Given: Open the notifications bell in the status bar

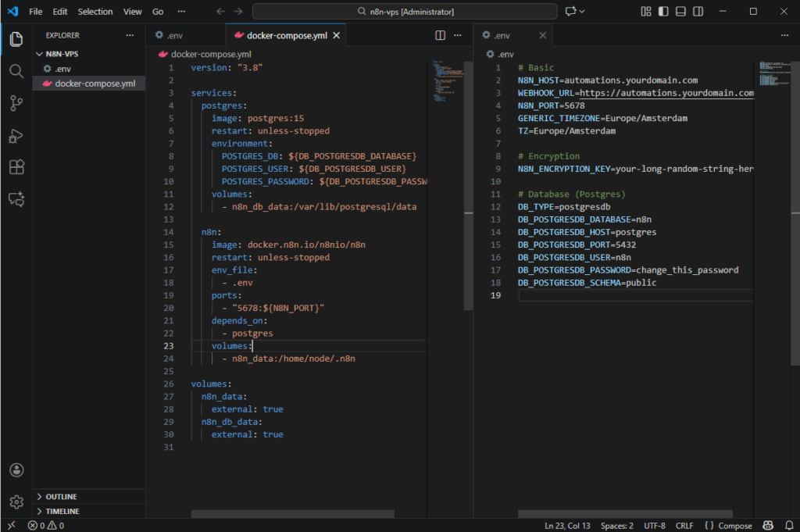Looking at the screenshot, I should [789, 525].
